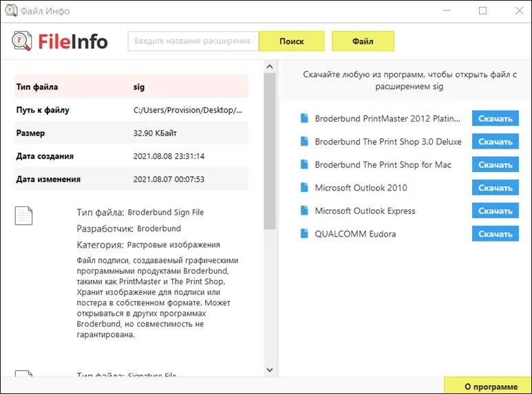Screen dimensions: 532x394
Task: Click the Дата создания label
Action: 45,156
